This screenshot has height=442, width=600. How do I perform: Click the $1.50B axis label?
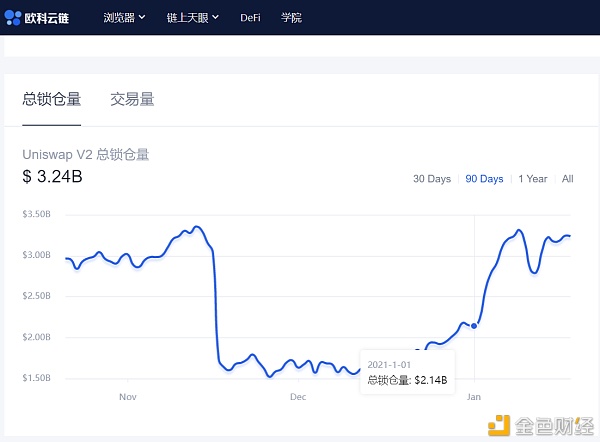(36, 378)
